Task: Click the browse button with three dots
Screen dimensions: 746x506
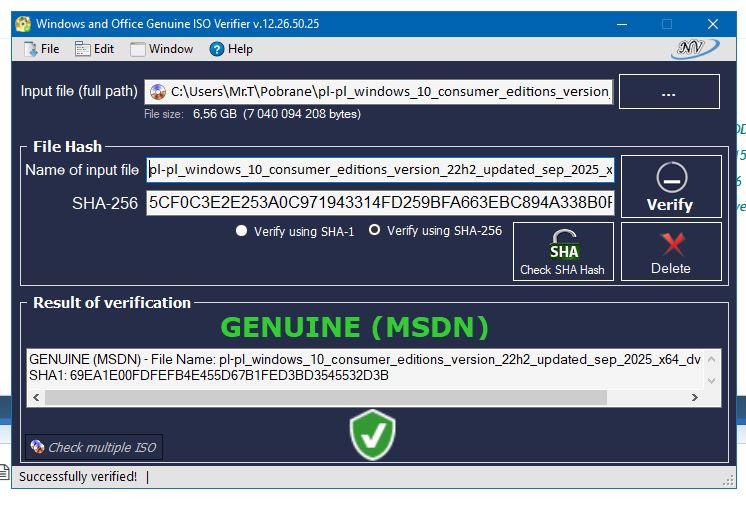Action: click(669, 91)
